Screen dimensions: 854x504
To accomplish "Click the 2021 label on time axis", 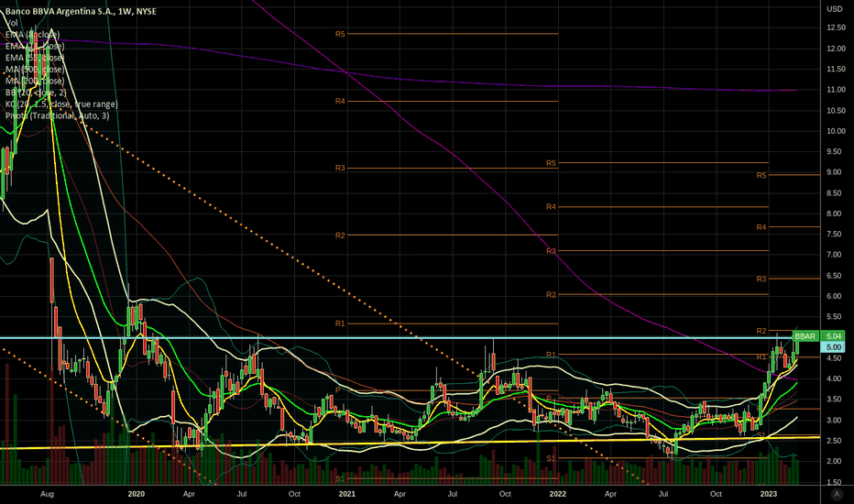I will tap(347, 494).
